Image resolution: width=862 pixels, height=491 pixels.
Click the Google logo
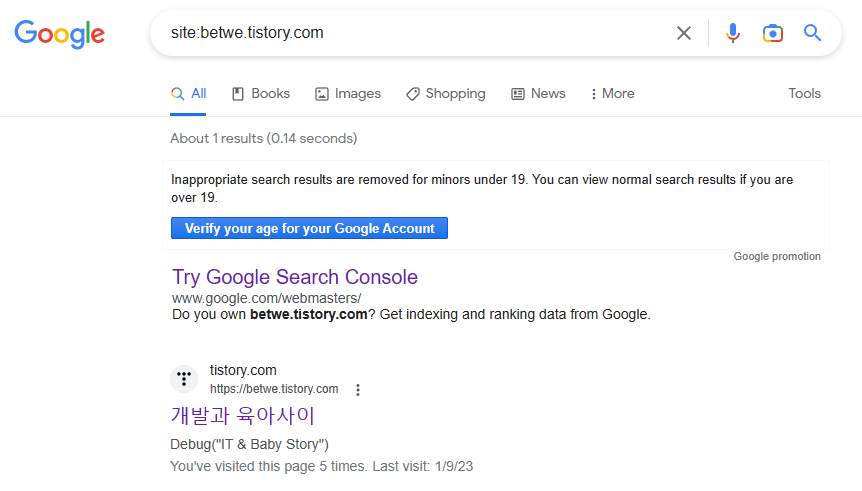pyautogui.click(x=59, y=34)
